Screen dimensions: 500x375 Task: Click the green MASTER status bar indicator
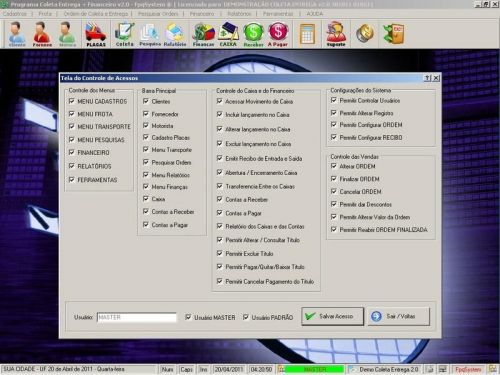(315, 369)
